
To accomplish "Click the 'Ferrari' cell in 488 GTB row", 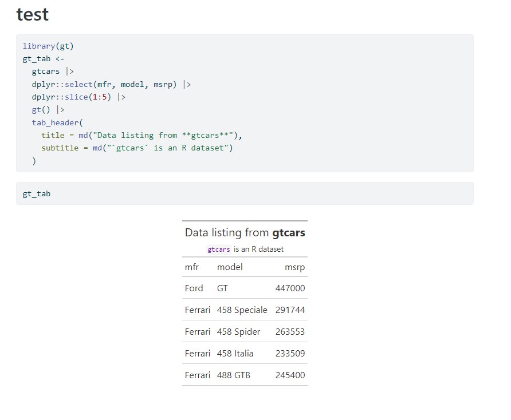I will click(x=197, y=375).
